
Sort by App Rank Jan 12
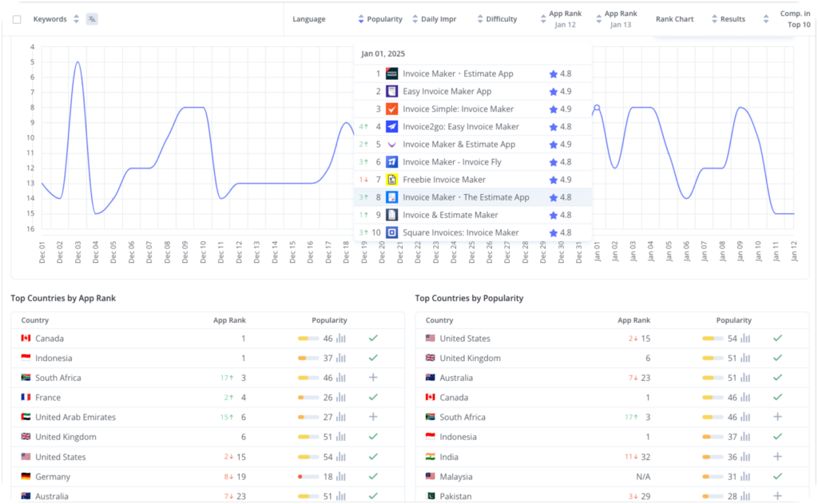click(543, 19)
